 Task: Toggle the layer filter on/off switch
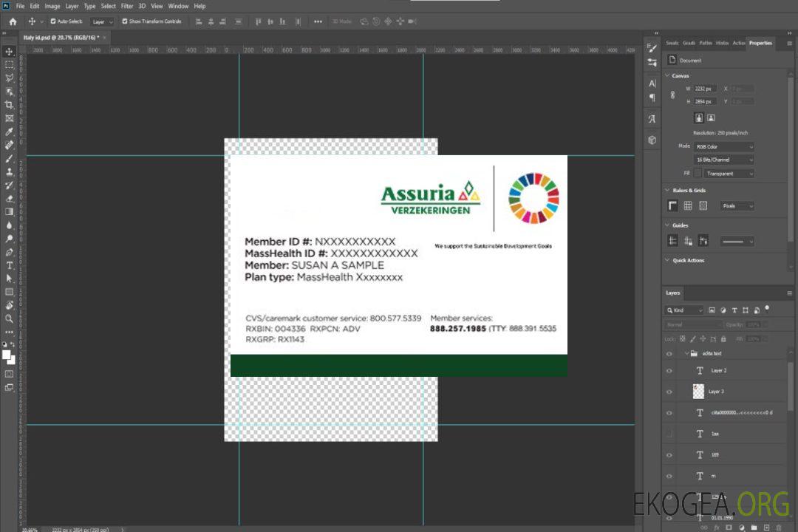(x=767, y=309)
